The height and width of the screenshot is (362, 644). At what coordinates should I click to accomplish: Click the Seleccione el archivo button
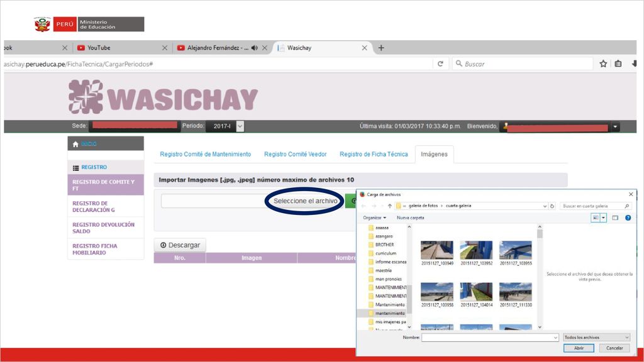coord(305,200)
